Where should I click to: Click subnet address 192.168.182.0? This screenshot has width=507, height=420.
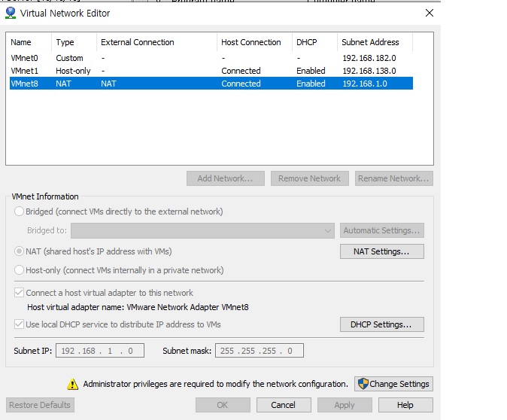[369, 58]
